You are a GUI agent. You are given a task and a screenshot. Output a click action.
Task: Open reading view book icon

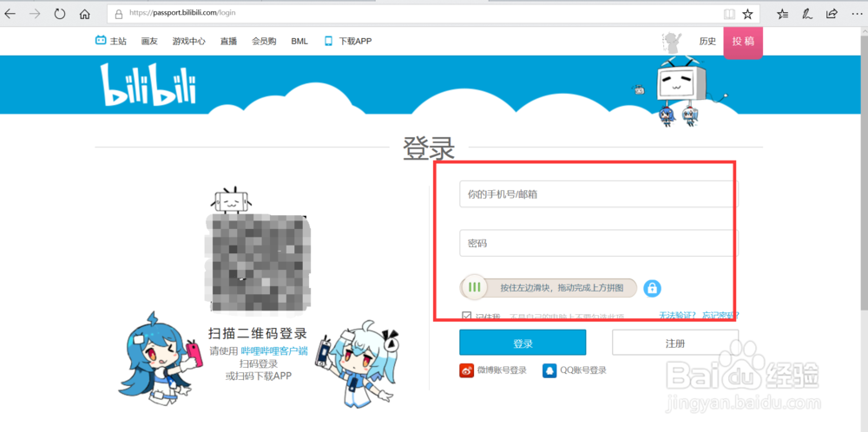pyautogui.click(x=729, y=14)
